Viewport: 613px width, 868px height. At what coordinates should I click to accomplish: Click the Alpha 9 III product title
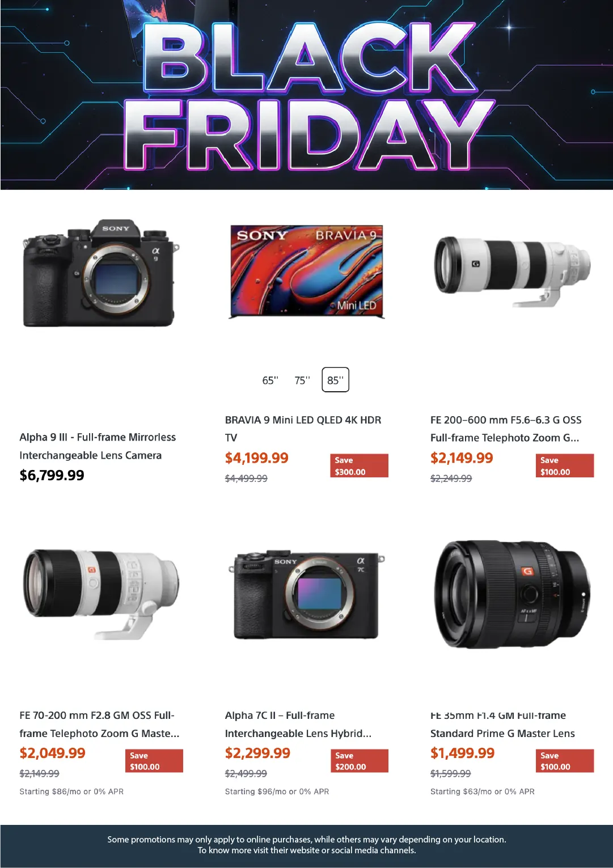coord(98,446)
